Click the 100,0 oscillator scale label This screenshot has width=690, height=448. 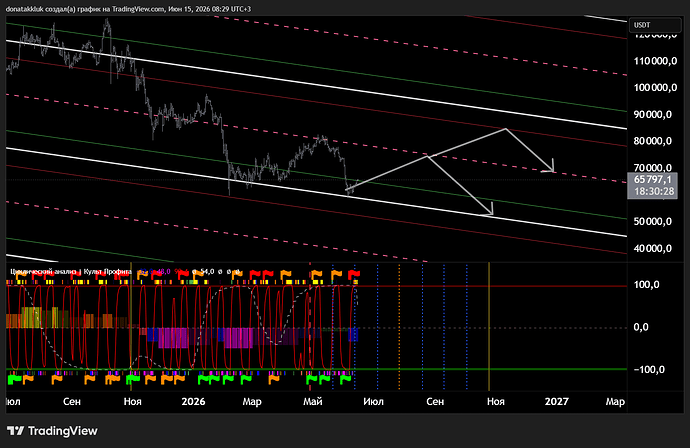tap(646, 285)
